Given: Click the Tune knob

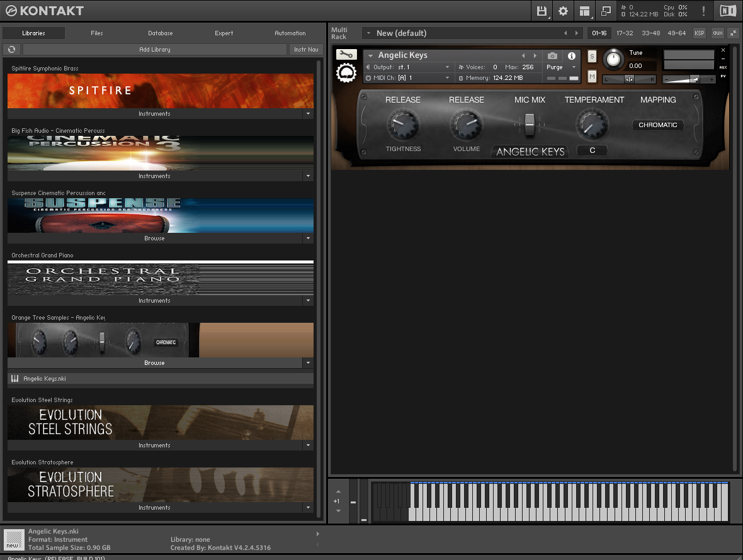Looking at the screenshot, I should 613,59.
